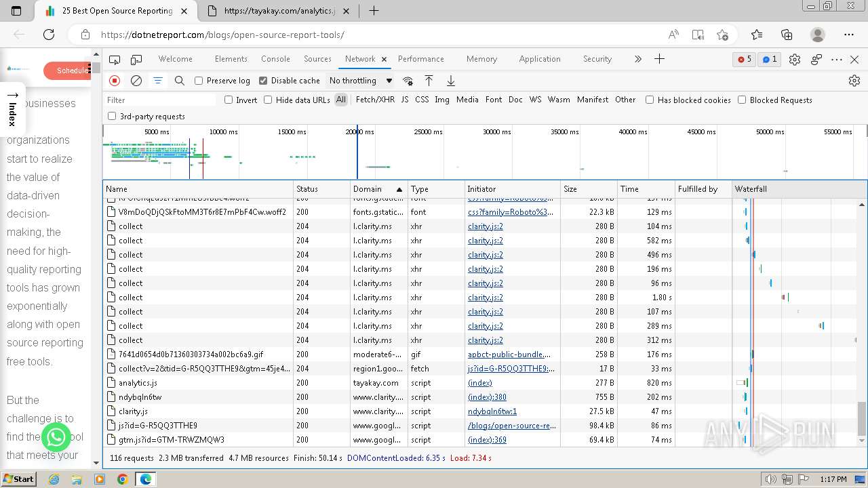Viewport: 868px width, 488px height.
Task: Click the Export HAR download arrow
Action: (451, 81)
